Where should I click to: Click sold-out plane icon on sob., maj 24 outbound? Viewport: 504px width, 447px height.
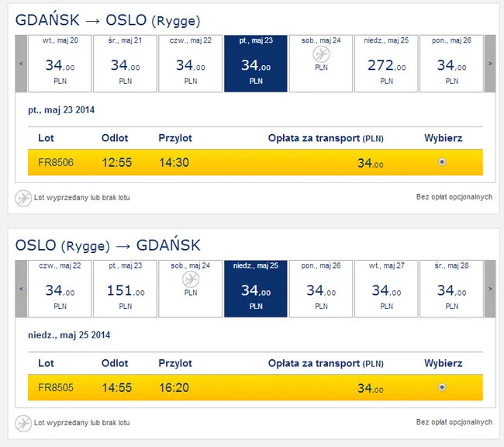click(321, 54)
